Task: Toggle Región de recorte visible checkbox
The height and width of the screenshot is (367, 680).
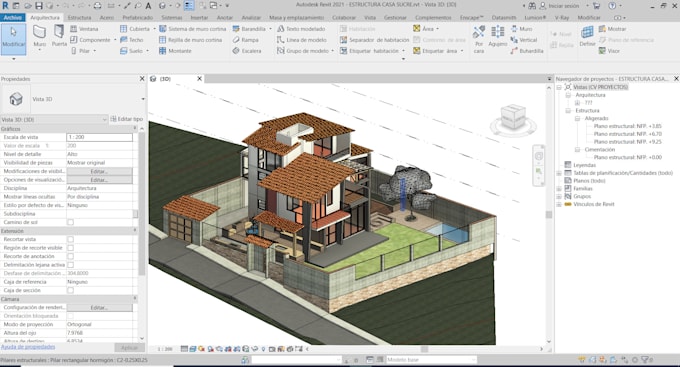Action: click(70, 248)
